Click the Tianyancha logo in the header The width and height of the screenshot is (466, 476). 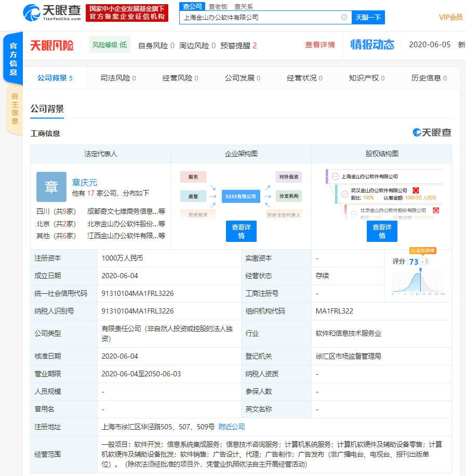coord(52,13)
